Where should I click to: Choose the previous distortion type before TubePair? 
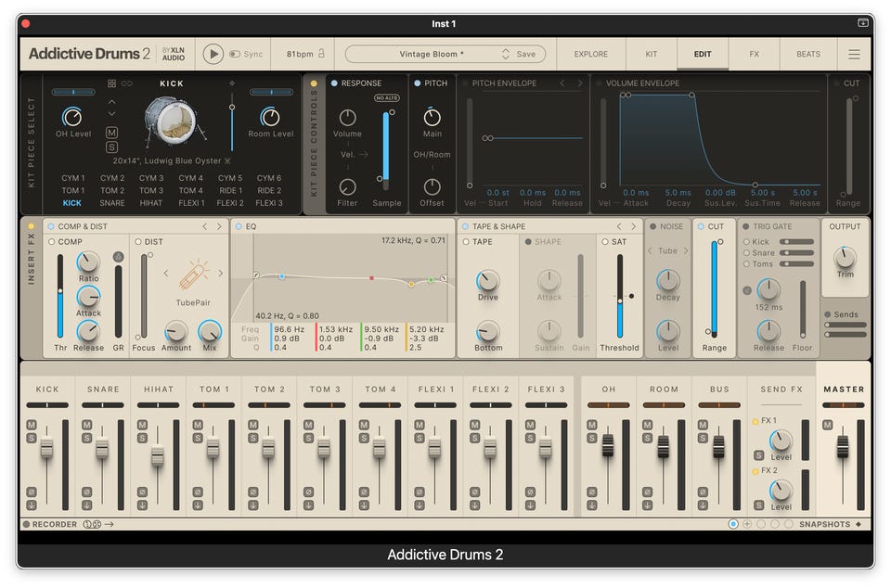[166, 273]
